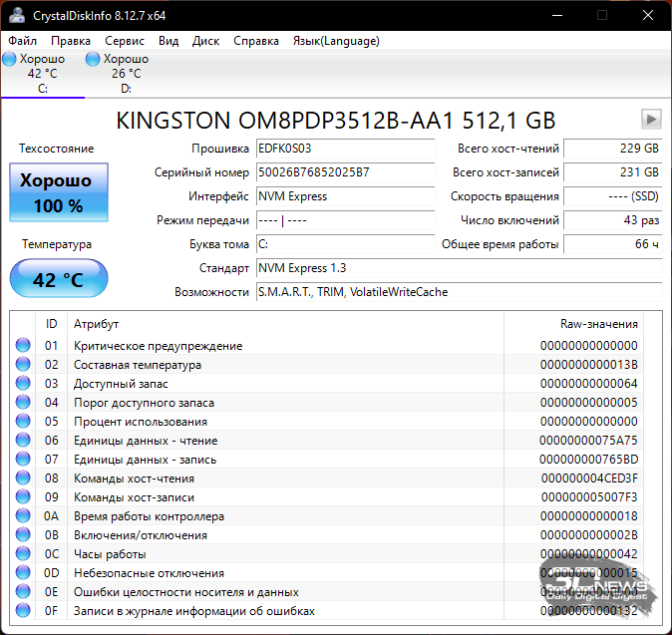672x635 pixels.
Task: Click the Режим передачи field
Action: (x=345, y=220)
